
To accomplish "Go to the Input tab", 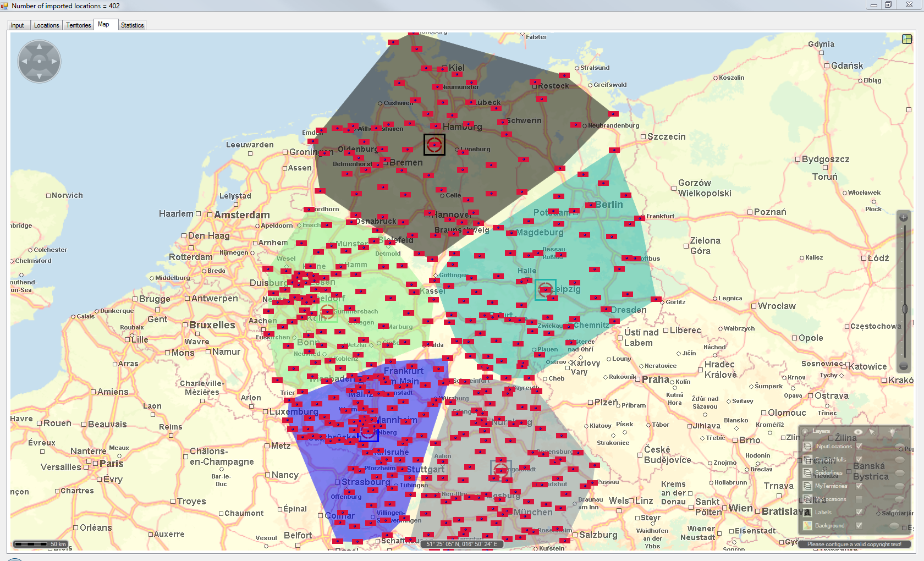I will click(x=18, y=25).
